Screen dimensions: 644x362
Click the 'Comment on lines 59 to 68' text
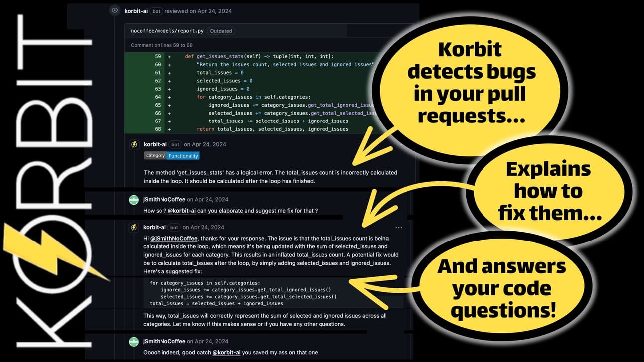click(x=162, y=45)
